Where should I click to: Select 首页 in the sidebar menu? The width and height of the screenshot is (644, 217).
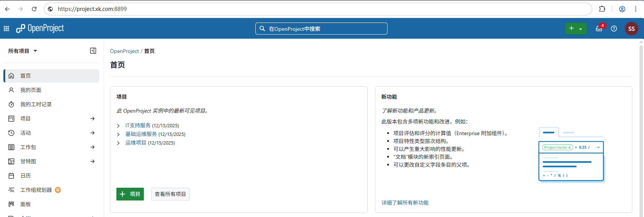(x=51, y=76)
